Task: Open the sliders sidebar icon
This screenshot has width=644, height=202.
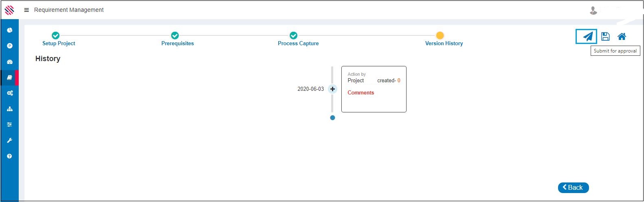Action: 10,125
